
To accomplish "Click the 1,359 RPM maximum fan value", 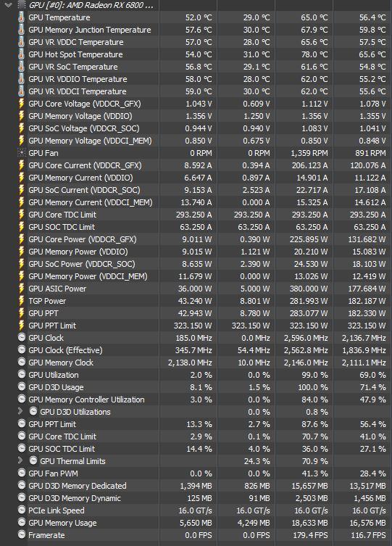I will coord(309,153).
